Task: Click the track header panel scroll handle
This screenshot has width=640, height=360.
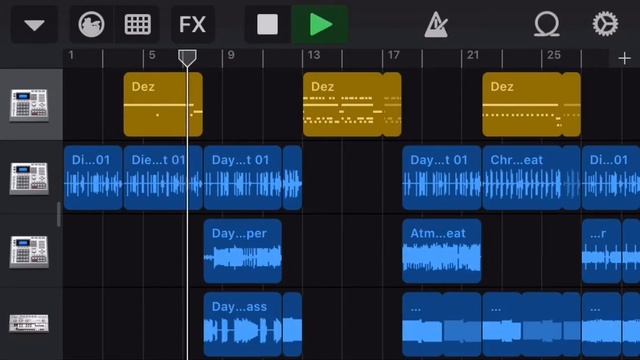Action: pyautogui.click(x=59, y=214)
